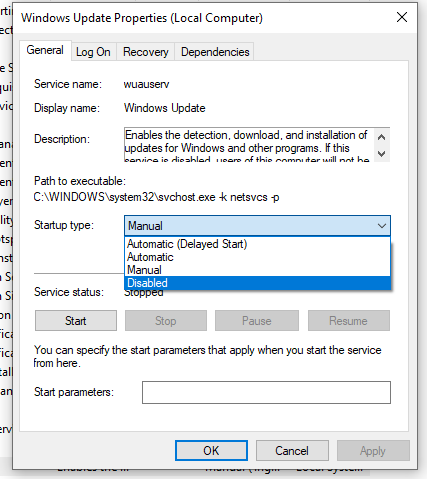The image size is (427, 479).
Task: Switch to the General tab
Action: click(45, 50)
